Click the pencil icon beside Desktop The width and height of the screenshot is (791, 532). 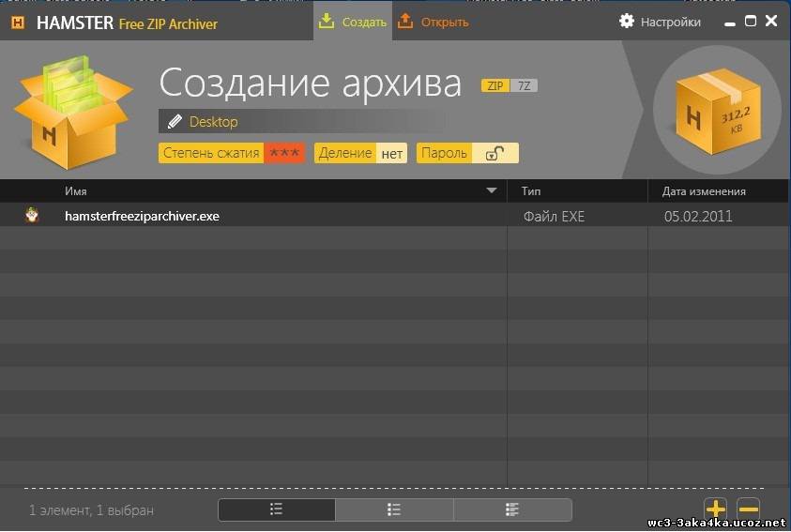(175, 122)
